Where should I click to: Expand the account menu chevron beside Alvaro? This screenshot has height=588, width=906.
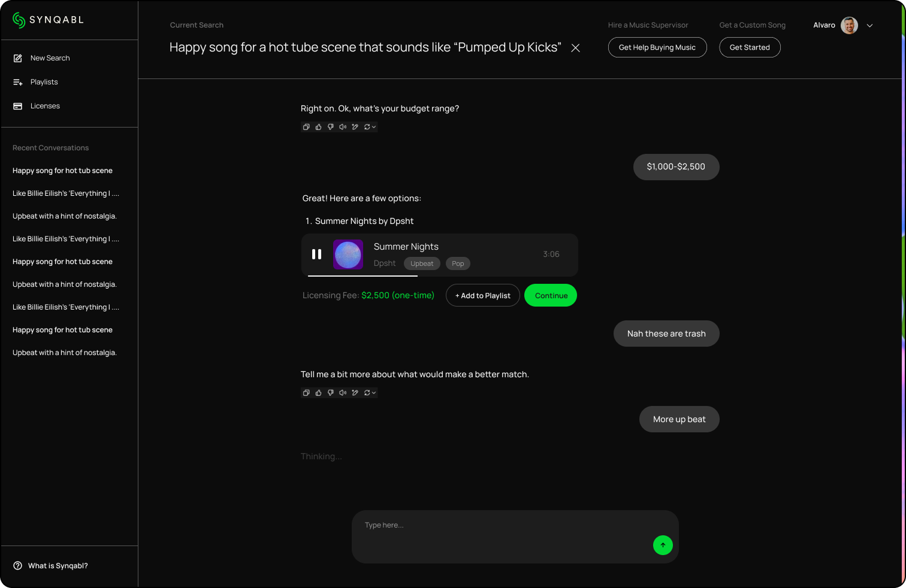click(x=870, y=26)
